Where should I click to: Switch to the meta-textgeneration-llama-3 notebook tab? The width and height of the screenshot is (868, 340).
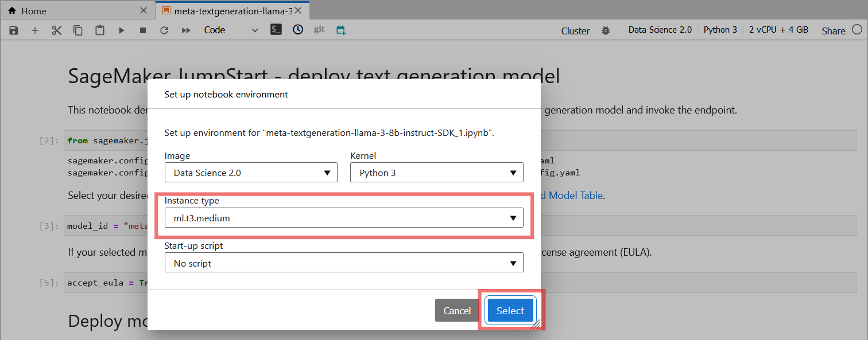pos(232,11)
